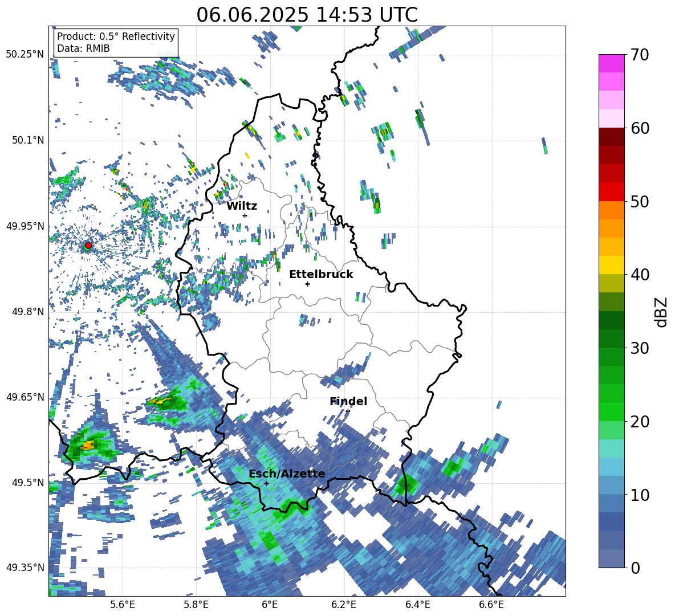Click the bright red colorbar segment above 50
Viewport: 675px width, 616px height.
[611, 192]
